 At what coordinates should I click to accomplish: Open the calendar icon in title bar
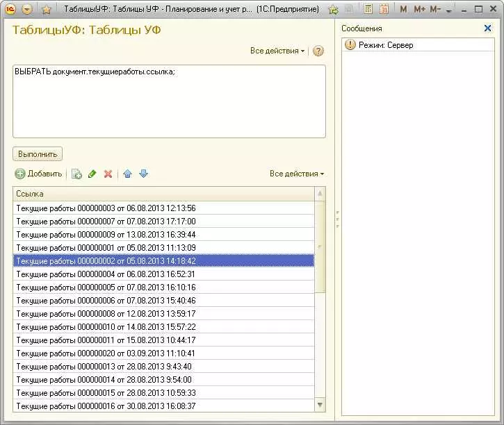(x=384, y=9)
